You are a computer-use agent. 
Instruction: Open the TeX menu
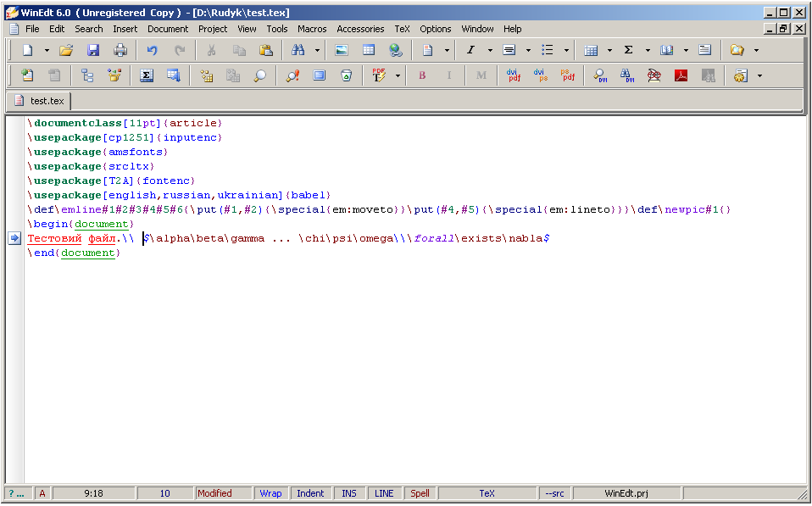click(402, 29)
